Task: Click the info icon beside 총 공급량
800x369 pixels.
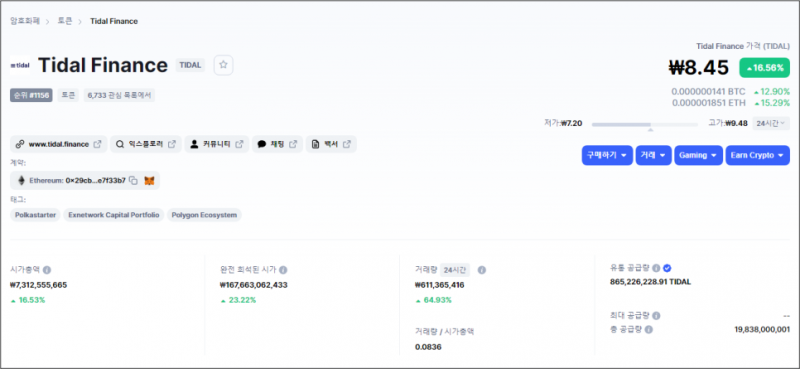Action: 648,330
